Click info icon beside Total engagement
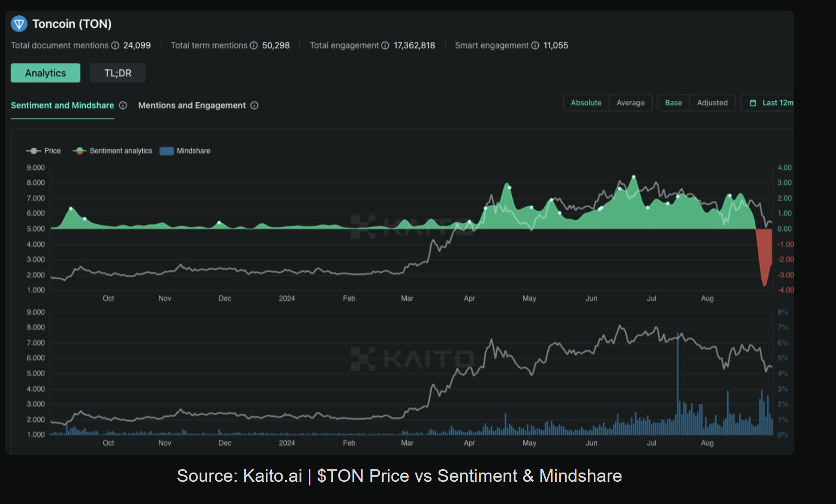This screenshot has height=504, width=836. tap(385, 45)
